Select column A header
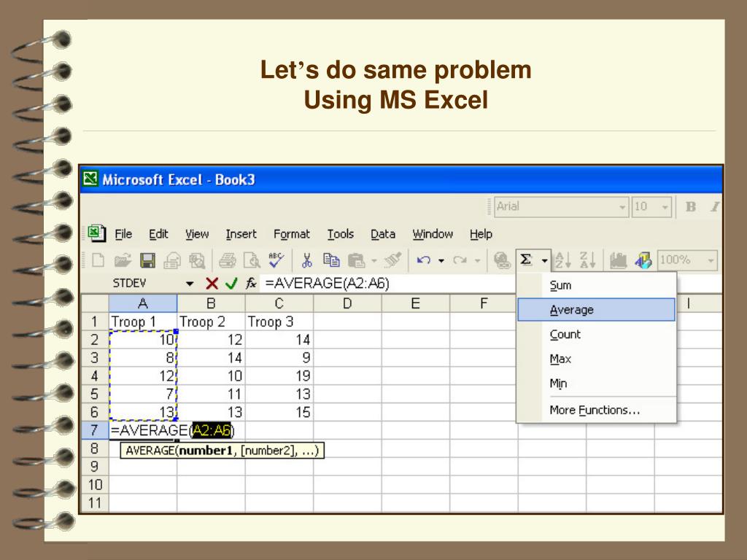Screen dimensions: 747x560 click(x=143, y=303)
